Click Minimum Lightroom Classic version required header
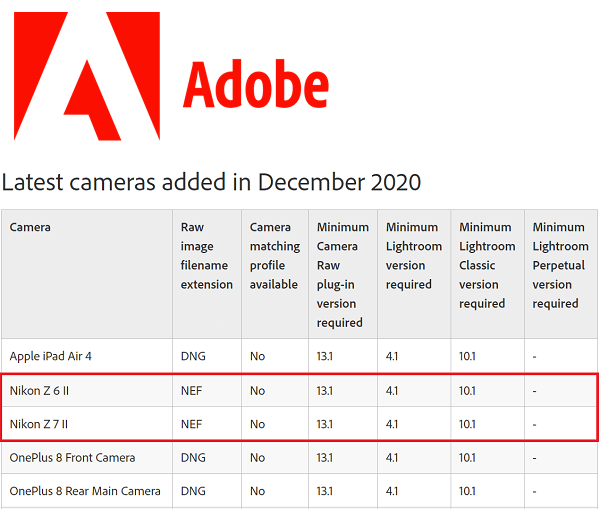Image resolution: width=600 pixels, height=515 pixels. [485, 265]
